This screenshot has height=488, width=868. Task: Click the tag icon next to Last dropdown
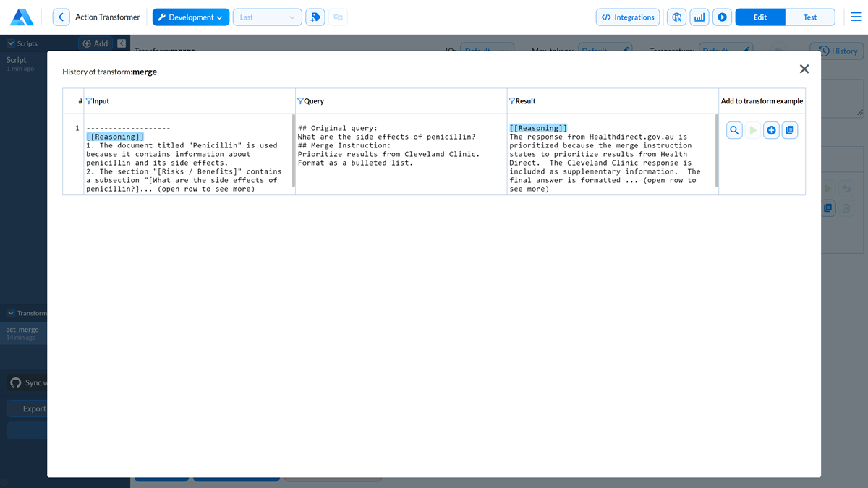(315, 17)
